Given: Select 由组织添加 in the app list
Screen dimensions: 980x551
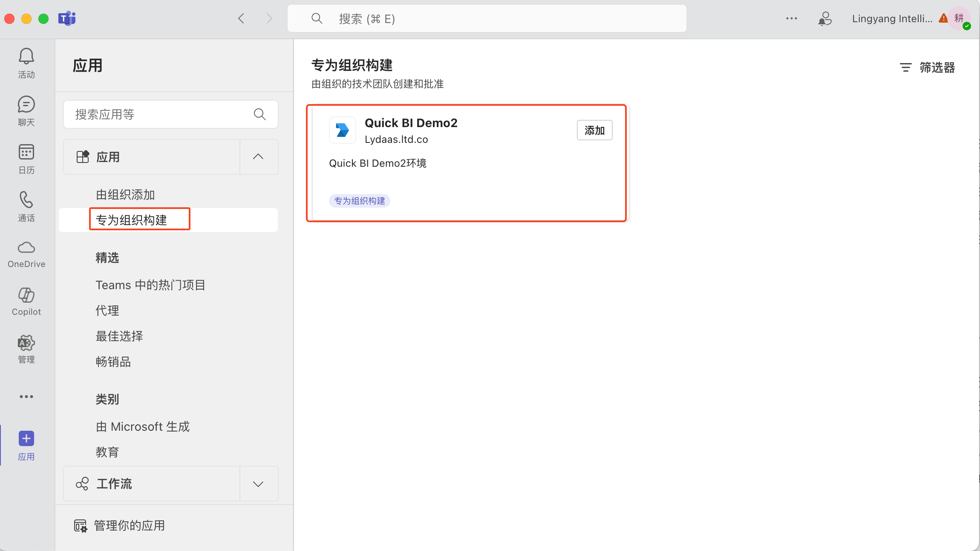Looking at the screenshot, I should 125,194.
